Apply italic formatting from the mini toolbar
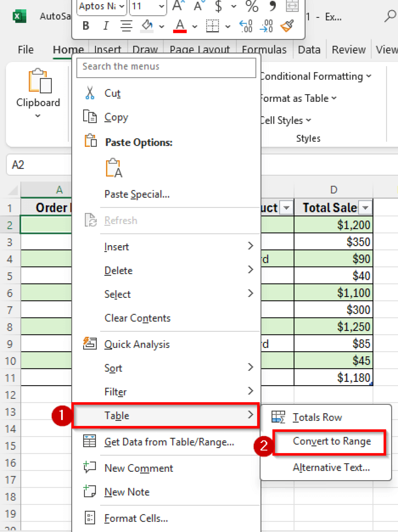 coord(106,26)
